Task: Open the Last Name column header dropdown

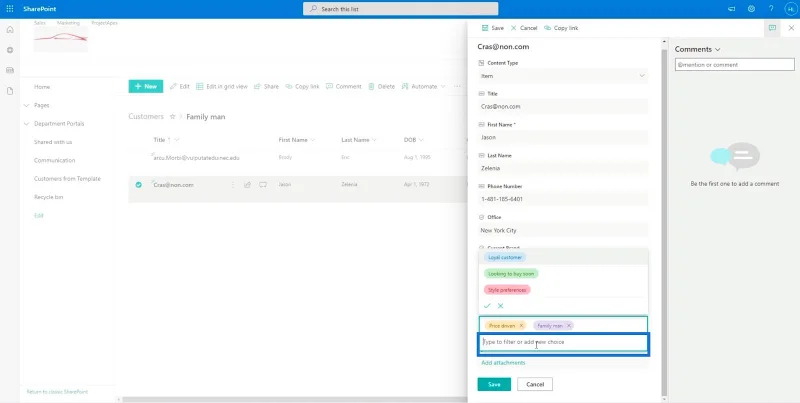Action: [x=374, y=140]
